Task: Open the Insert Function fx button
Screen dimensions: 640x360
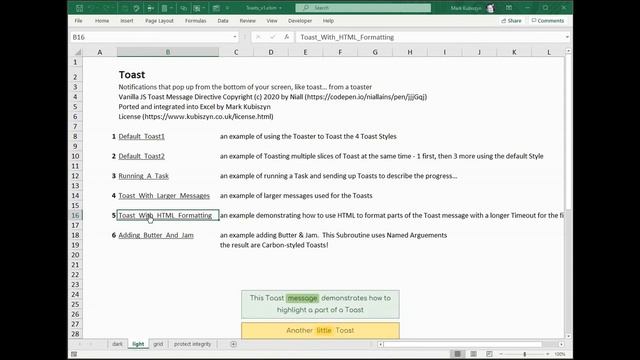Action: tap(287, 37)
